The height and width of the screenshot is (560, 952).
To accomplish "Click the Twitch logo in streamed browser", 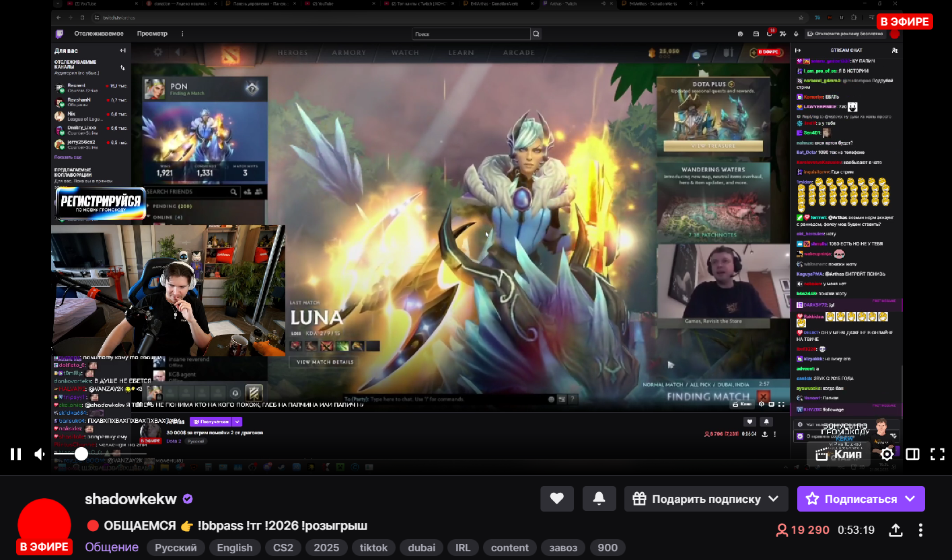I will click(x=60, y=34).
